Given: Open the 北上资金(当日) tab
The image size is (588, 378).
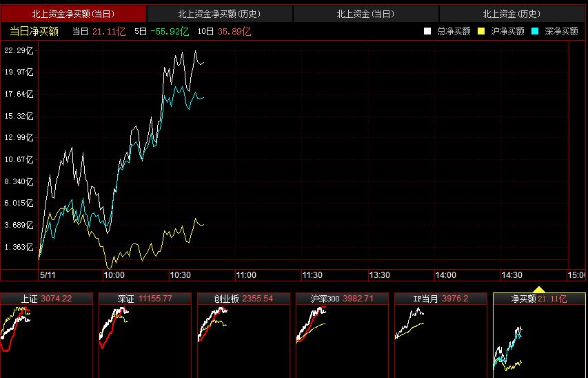Looking at the screenshot, I should (x=365, y=14).
